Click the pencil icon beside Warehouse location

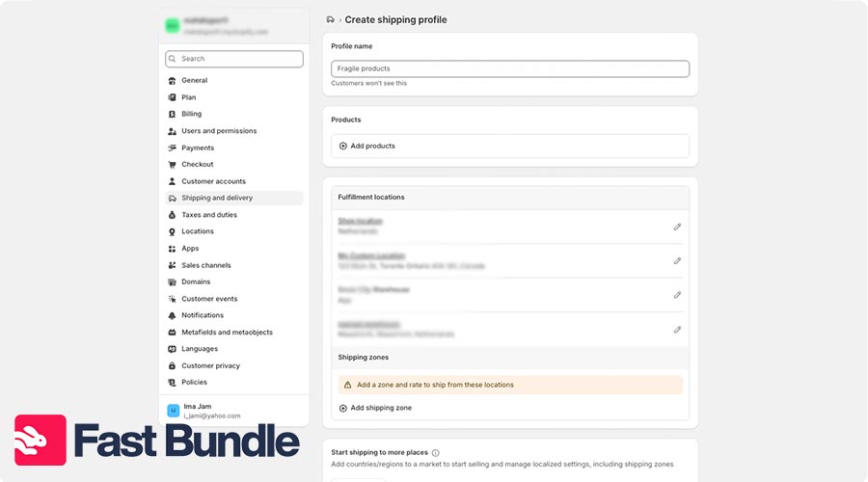pyautogui.click(x=677, y=295)
